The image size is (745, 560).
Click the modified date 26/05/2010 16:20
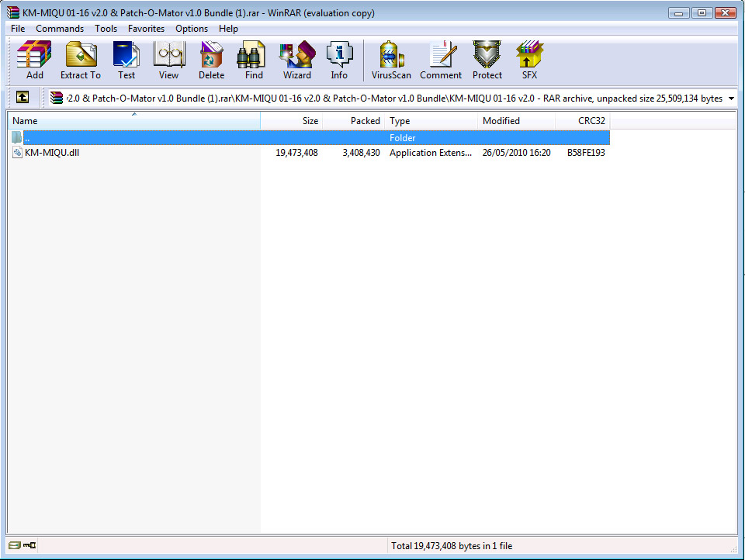[517, 153]
